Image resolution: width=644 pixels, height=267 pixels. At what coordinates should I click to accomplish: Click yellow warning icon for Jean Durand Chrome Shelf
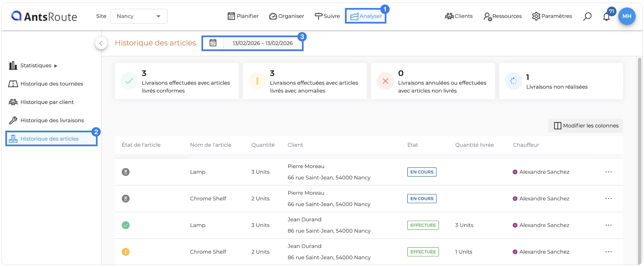(126, 252)
